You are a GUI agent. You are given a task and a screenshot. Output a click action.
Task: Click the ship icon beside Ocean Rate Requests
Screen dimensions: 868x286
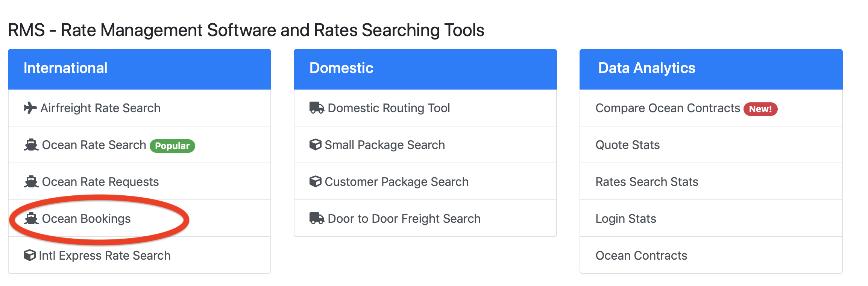tap(31, 182)
